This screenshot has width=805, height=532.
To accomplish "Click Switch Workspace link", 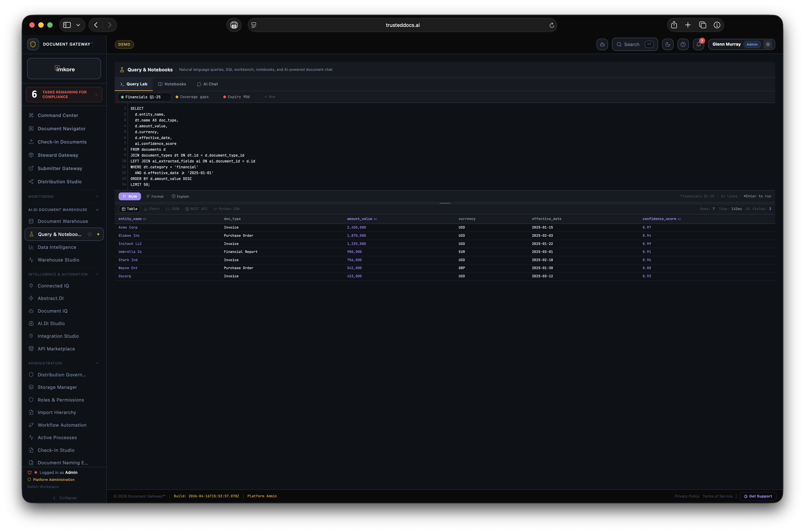I will pyautogui.click(x=43, y=487).
